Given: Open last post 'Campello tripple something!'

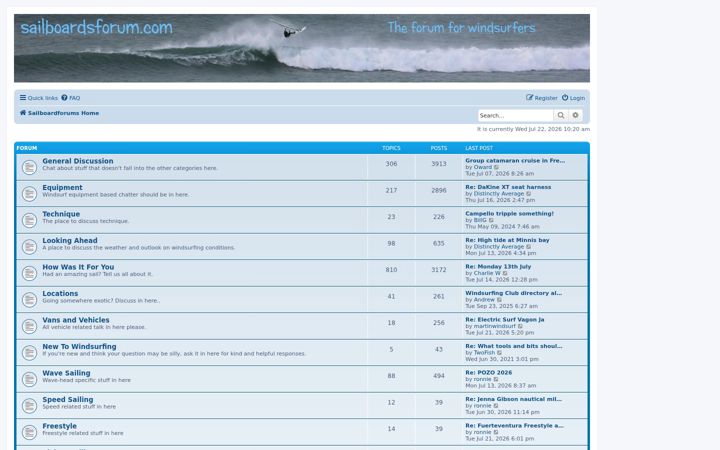Looking at the screenshot, I should tap(509, 214).
